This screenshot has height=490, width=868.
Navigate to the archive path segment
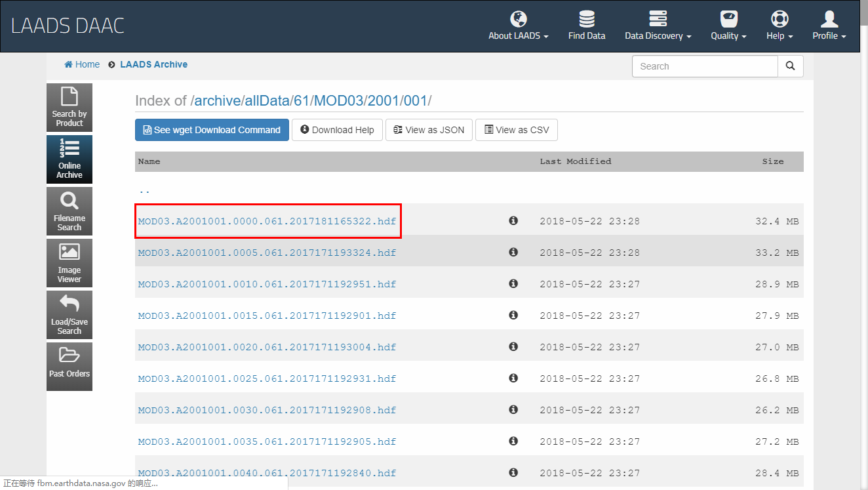[217, 101]
